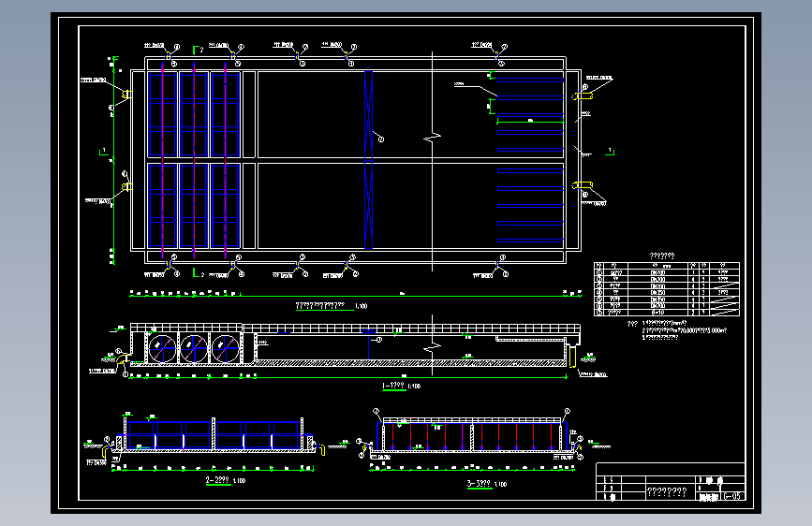Viewport: 812px width, 526px height.
Task: Select the leftmost circular mixer in section 1-1
Action: point(162,348)
